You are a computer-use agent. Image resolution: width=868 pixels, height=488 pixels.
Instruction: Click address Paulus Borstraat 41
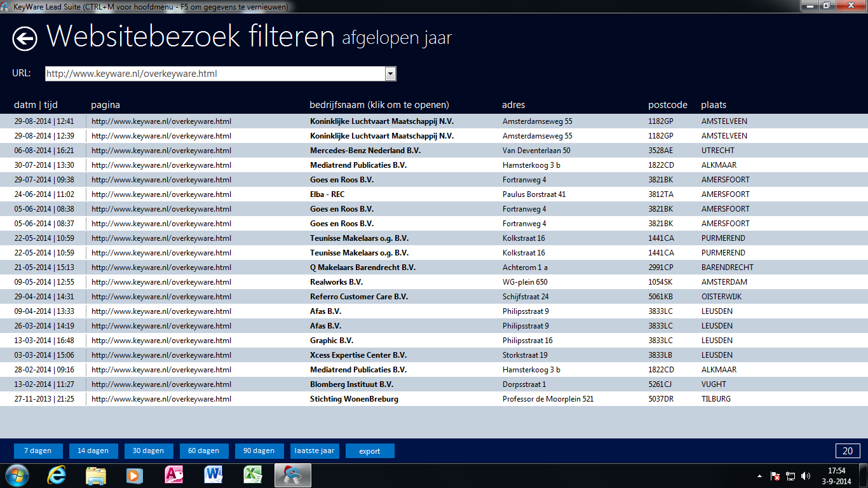(x=534, y=194)
